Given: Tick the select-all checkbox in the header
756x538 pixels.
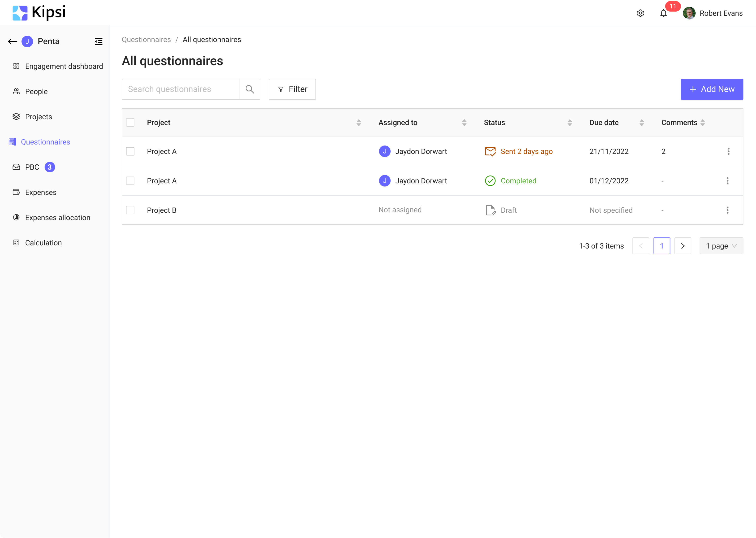Looking at the screenshot, I should click(x=130, y=123).
